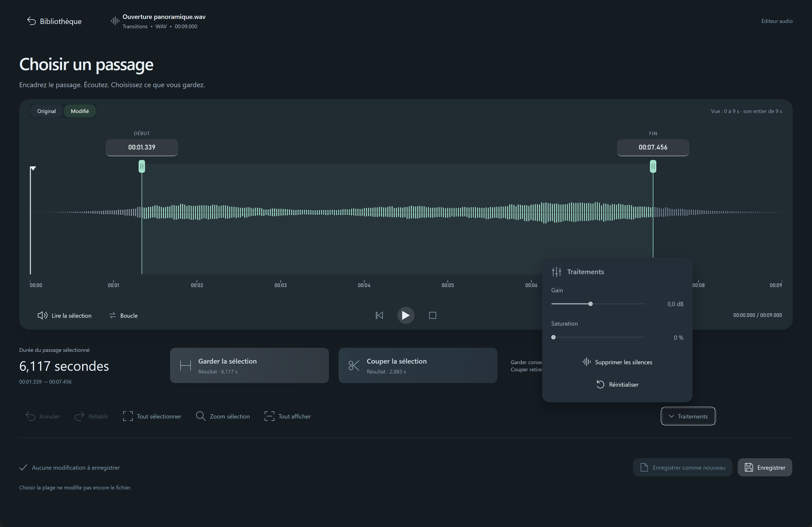This screenshot has width=812, height=527.
Task: Click Enregistrer comme nouveau
Action: [683, 468]
